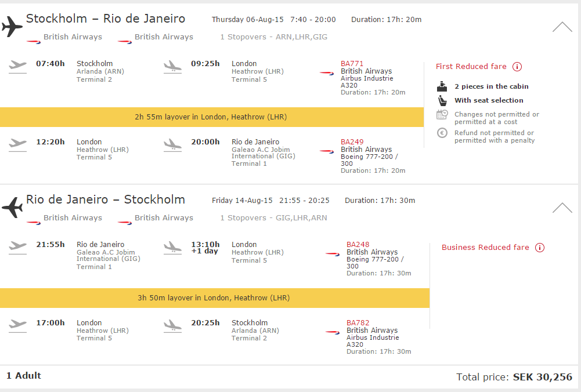The width and height of the screenshot is (581, 392).
Task: Collapse the Rio de Janeiro – Stockholm flight details
Action: pos(562,208)
